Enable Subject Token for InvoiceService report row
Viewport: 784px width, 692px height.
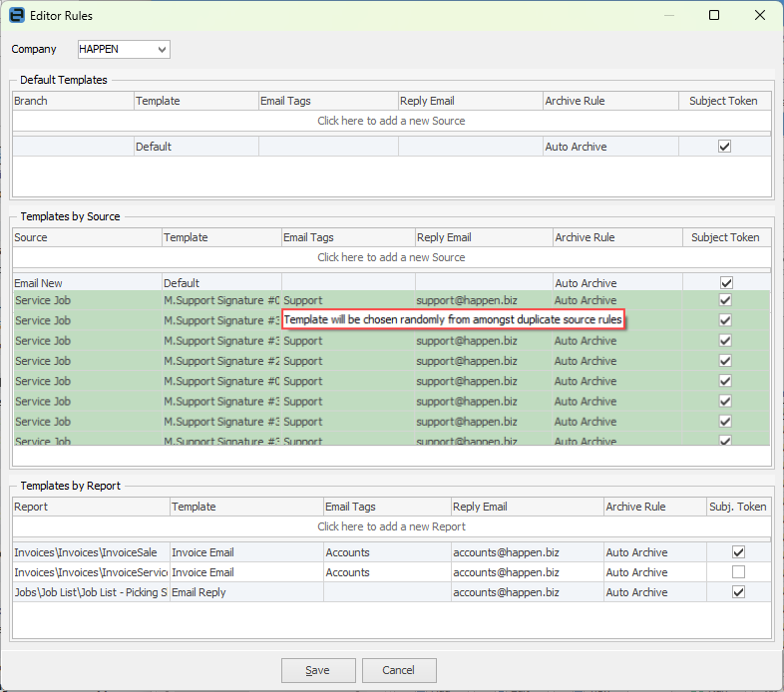point(738,571)
